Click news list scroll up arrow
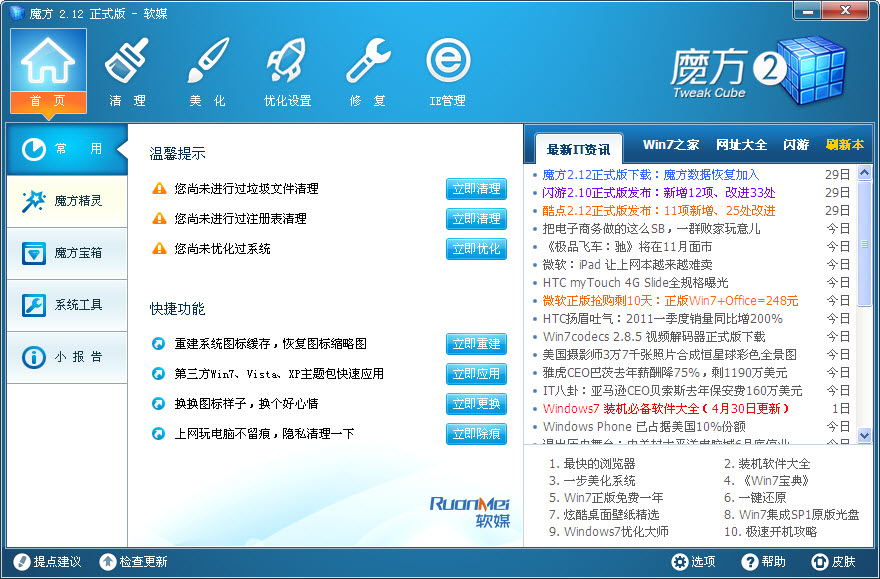The width and height of the screenshot is (880, 579). [864, 173]
